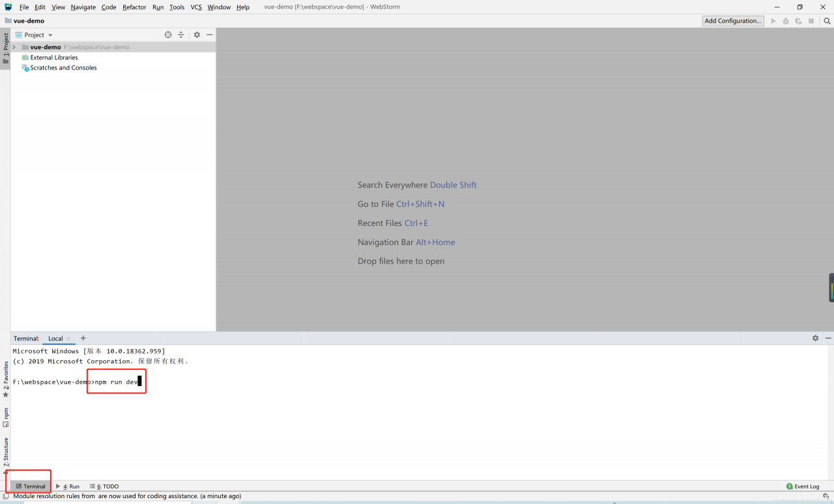Image resolution: width=834 pixels, height=504 pixels.
Task: Click the Add Configuration button
Action: (733, 21)
